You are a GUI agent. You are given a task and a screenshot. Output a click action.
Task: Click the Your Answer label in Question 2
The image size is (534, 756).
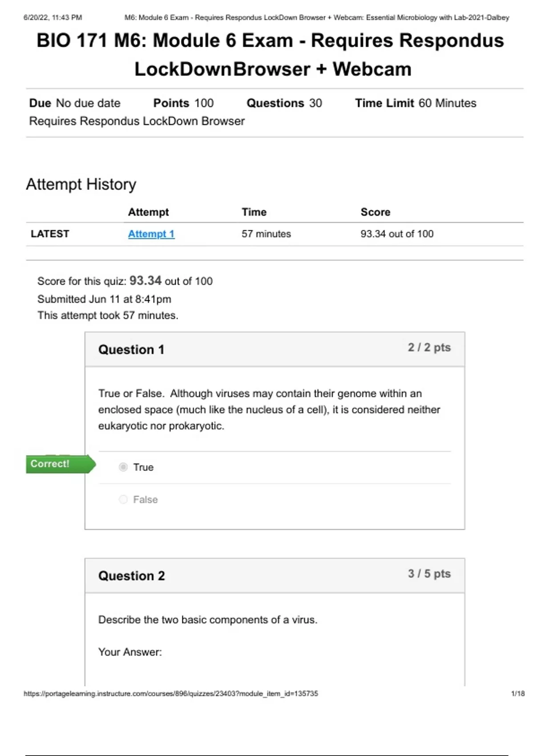(130, 652)
